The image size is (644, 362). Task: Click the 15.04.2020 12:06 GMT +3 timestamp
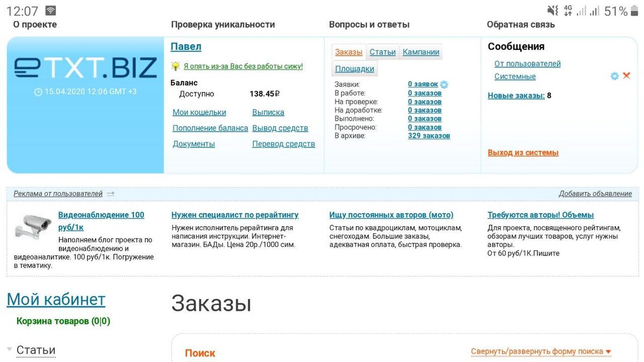pos(85,92)
